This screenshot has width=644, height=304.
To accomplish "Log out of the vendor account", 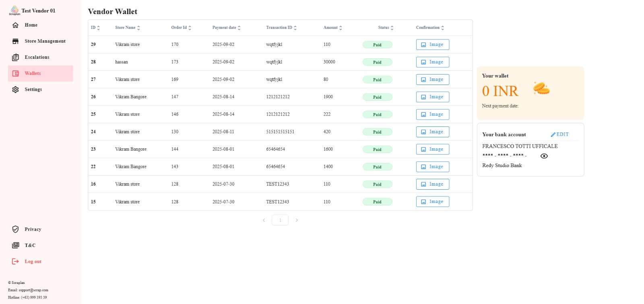I will 41,261.
